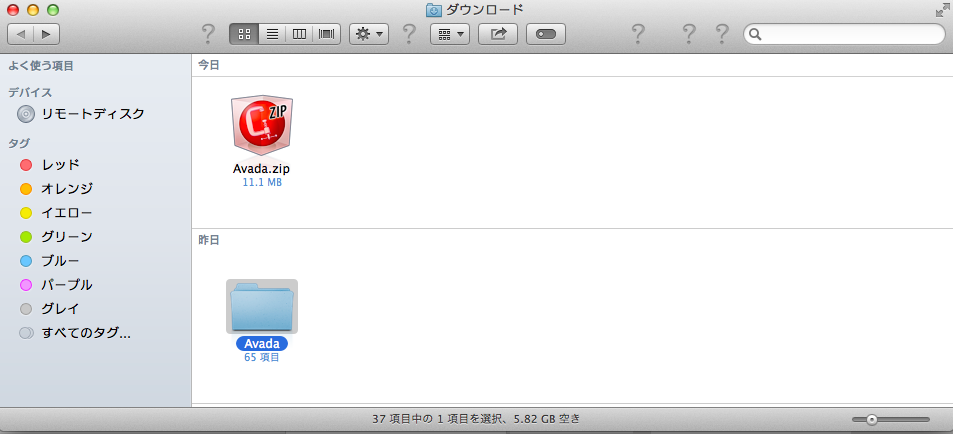The width and height of the screenshot is (953, 434).
Task: Switch to column view
Action: (x=299, y=34)
